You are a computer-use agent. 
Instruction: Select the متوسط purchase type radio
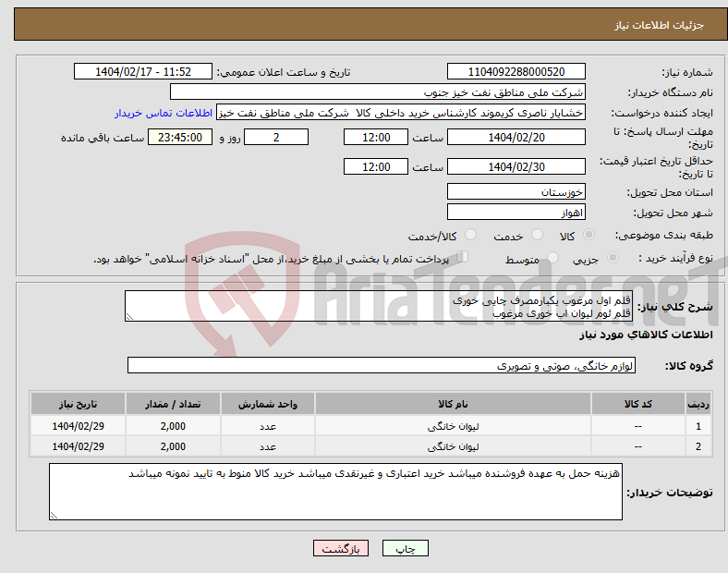553,257
